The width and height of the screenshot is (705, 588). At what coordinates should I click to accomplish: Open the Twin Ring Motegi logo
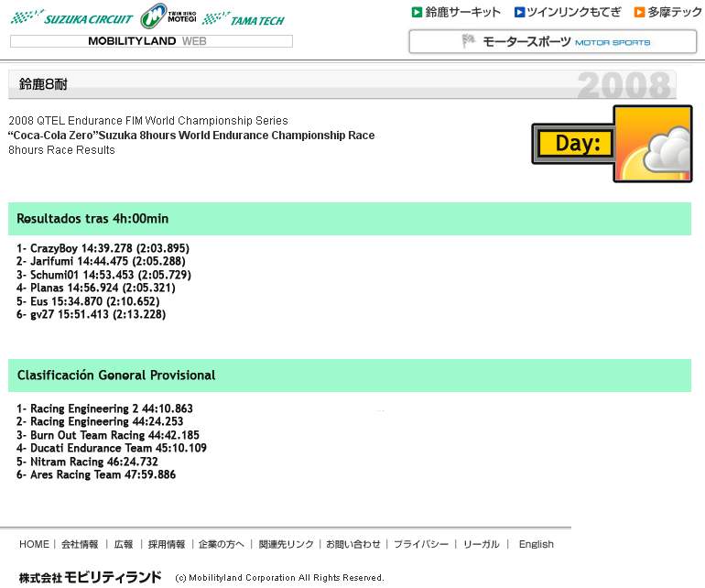coord(168,16)
